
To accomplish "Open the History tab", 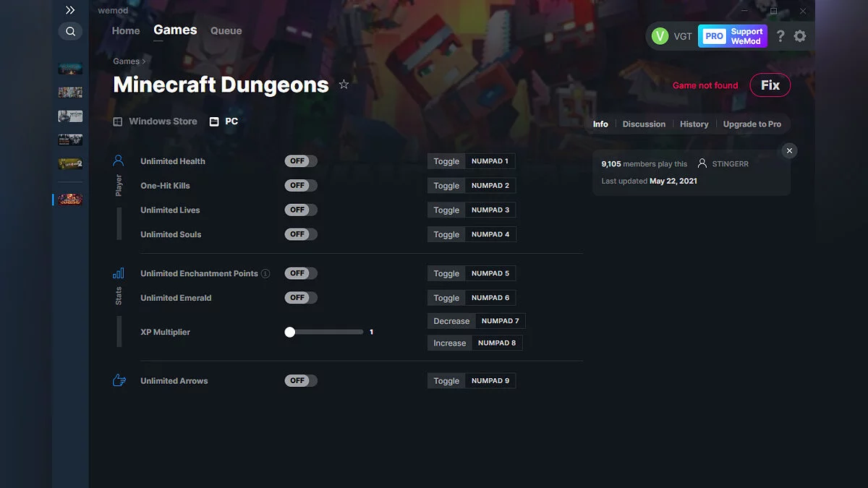I will [x=694, y=124].
